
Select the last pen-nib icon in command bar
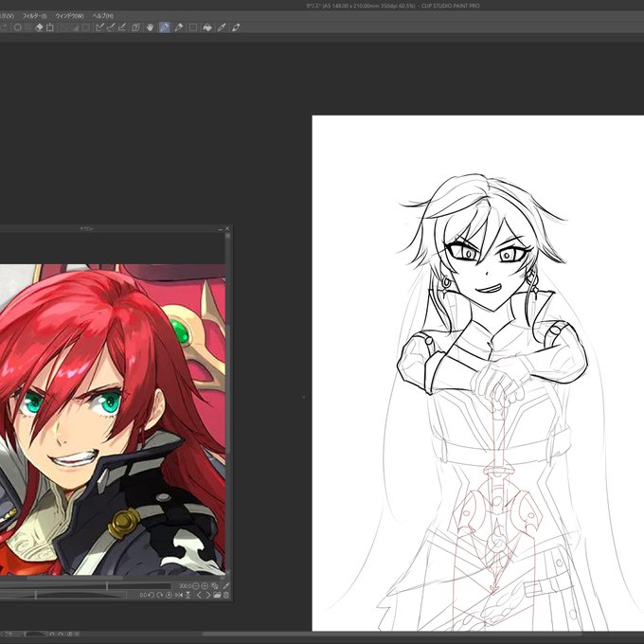point(236,27)
